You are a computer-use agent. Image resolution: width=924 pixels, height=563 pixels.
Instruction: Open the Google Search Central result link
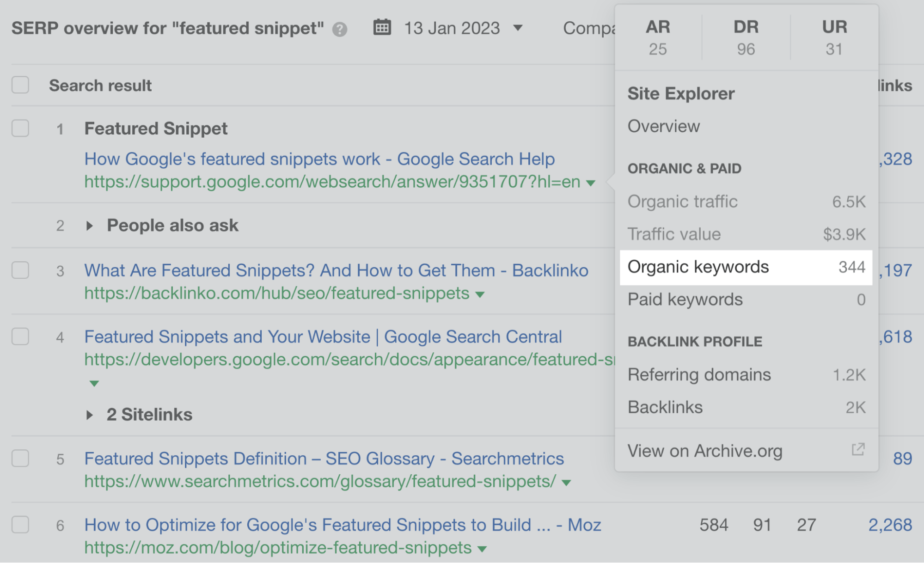323,337
